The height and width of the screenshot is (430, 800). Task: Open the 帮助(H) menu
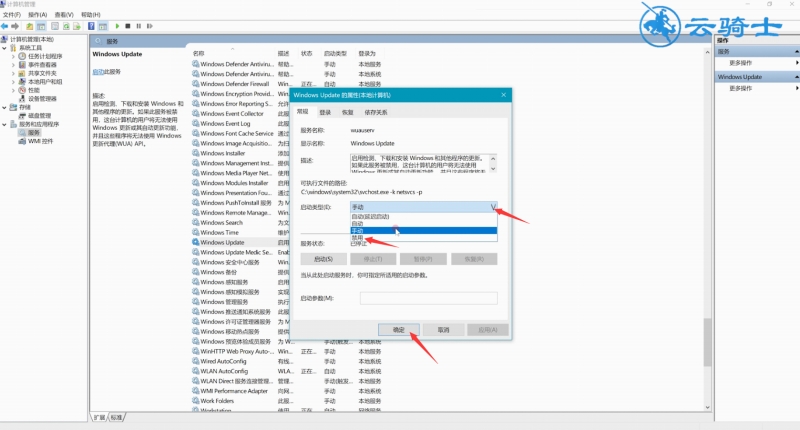91,15
